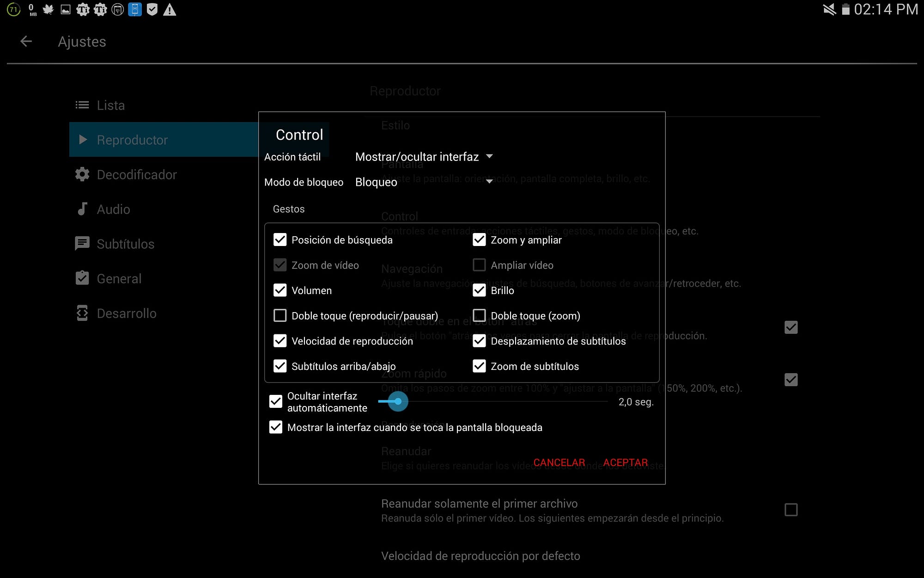Click the Ajustes header title
Viewport: 924px width, 578px height.
(x=82, y=42)
